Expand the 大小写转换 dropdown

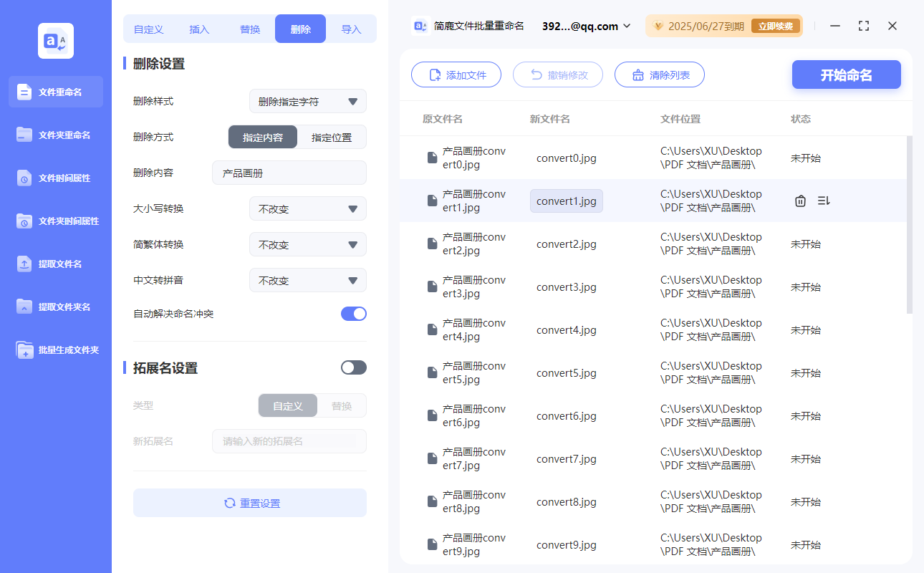[x=308, y=208]
